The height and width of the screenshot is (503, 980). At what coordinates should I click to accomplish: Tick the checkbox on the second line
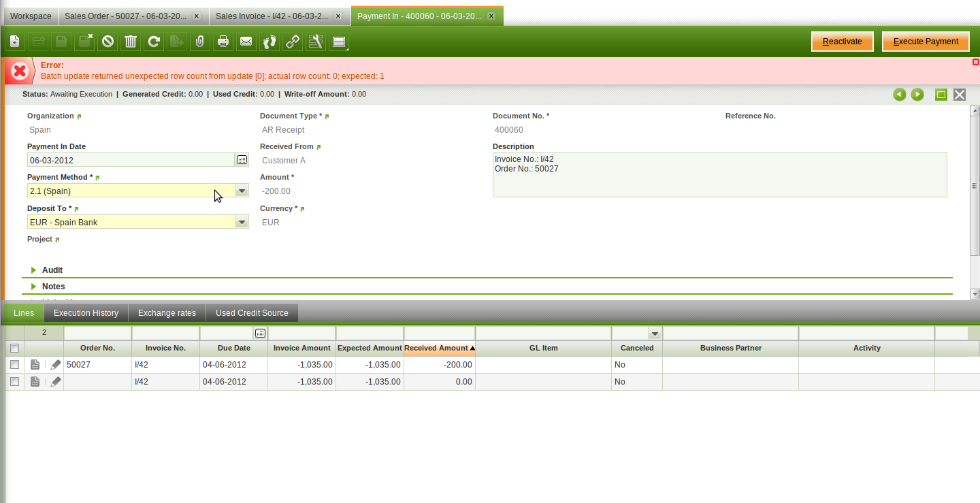[x=15, y=382]
